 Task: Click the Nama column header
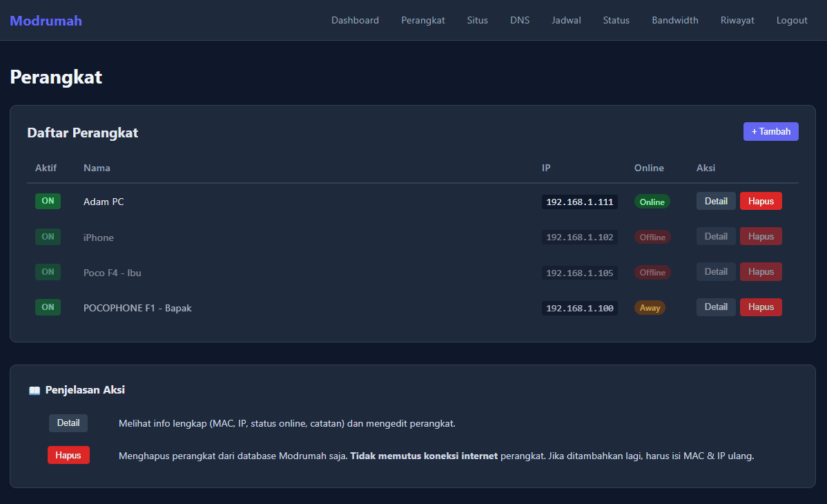(x=97, y=168)
